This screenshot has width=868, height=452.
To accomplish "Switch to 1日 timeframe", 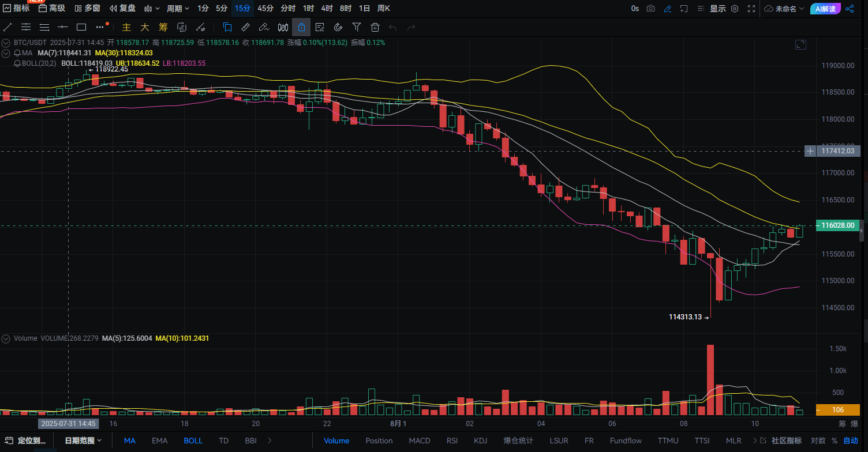I will click(x=364, y=9).
